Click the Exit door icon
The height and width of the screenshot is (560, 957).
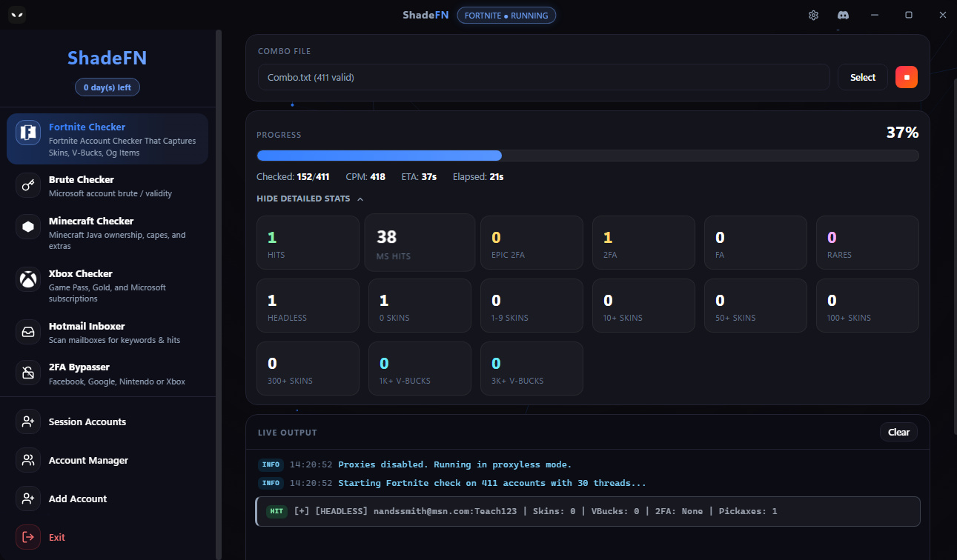pos(28,537)
